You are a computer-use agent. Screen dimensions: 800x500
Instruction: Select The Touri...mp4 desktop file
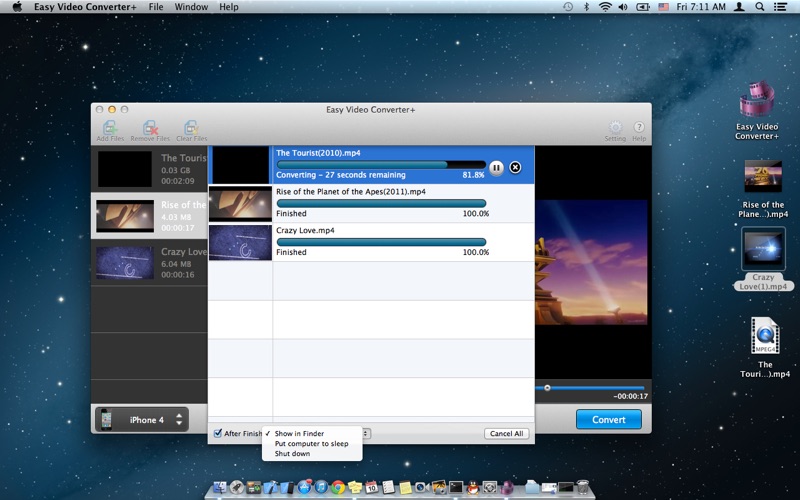pos(764,347)
